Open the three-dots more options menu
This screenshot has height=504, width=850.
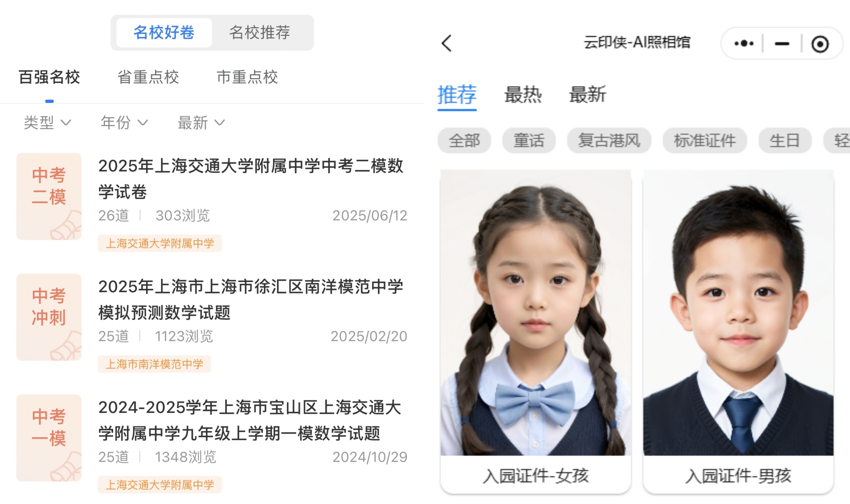(x=744, y=43)
